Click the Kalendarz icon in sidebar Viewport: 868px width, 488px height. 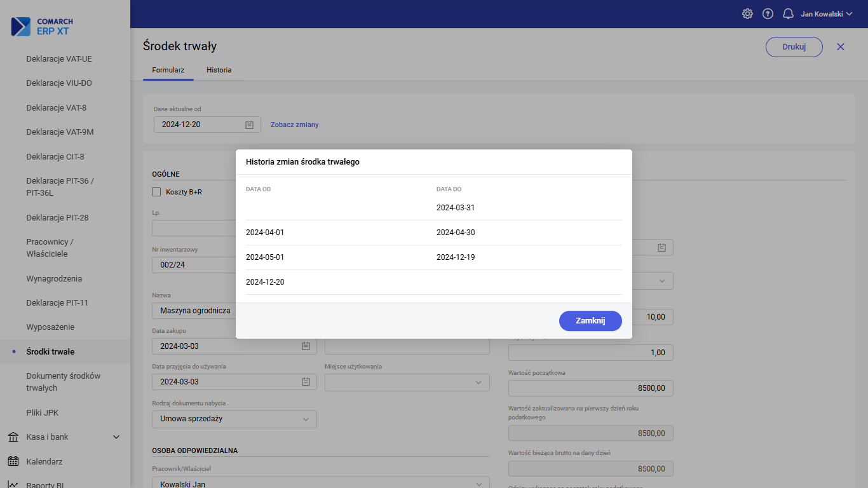pos(13,461)
